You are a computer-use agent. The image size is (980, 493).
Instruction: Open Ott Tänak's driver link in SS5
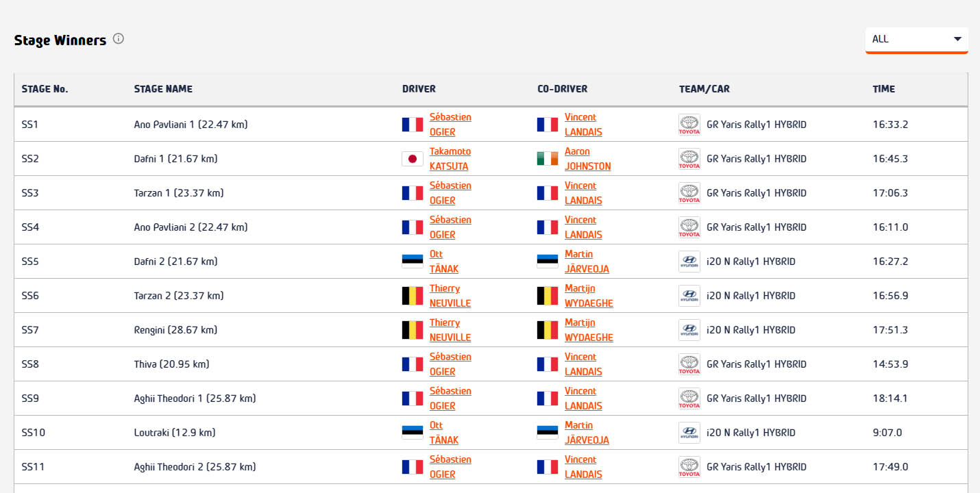tap(443, 262)
